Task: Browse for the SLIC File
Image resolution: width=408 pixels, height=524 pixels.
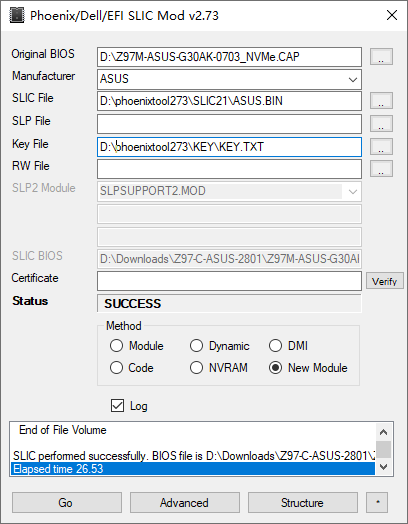Action: pyautogui.click(x=381, y=101)
